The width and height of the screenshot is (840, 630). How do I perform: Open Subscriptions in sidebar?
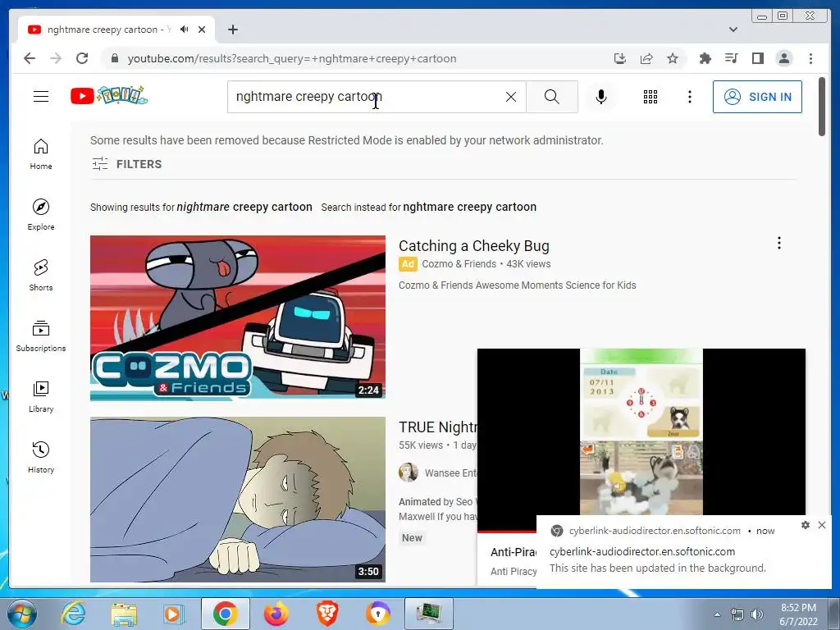41,336
